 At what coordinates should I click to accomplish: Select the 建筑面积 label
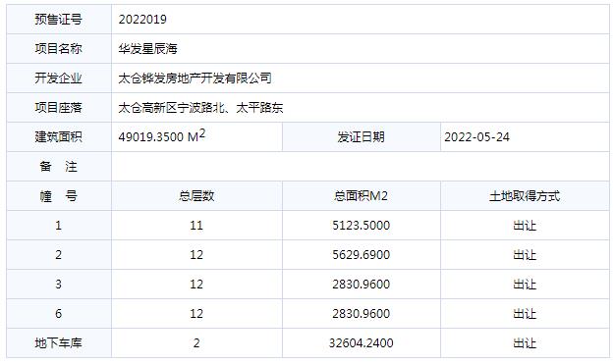pos(59,136)
